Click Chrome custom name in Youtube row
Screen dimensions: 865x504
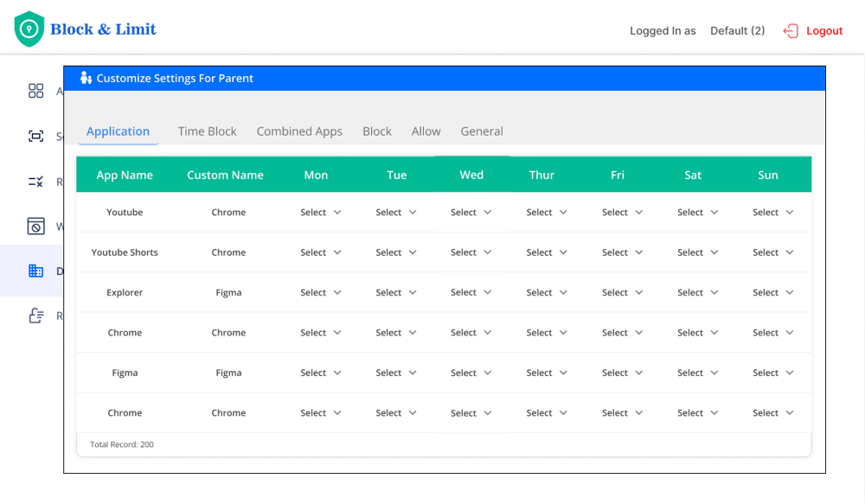click(228, 213)
